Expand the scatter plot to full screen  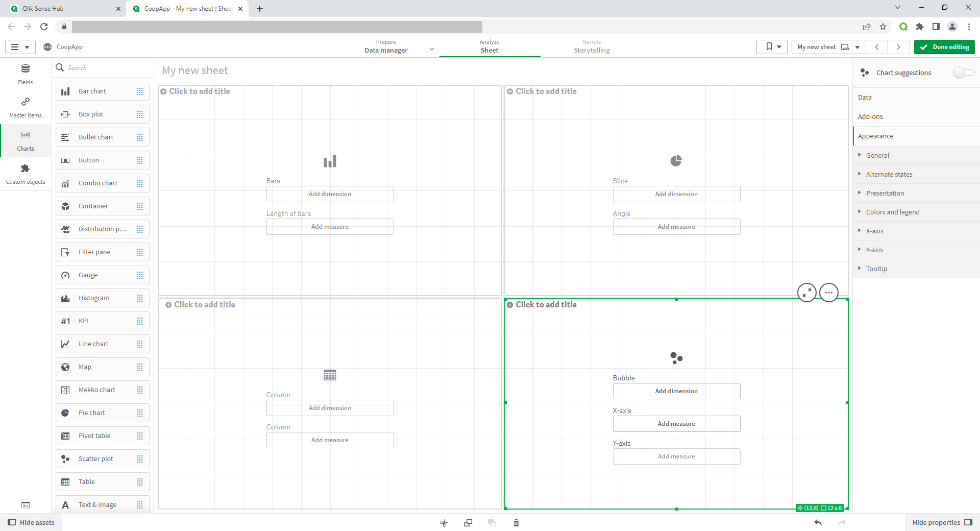pyautogui.click(x=806, y=293)
